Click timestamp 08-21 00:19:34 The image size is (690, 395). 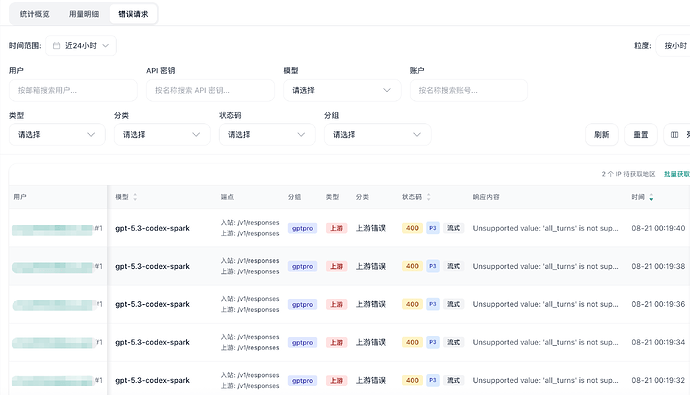tap(658, 342)
